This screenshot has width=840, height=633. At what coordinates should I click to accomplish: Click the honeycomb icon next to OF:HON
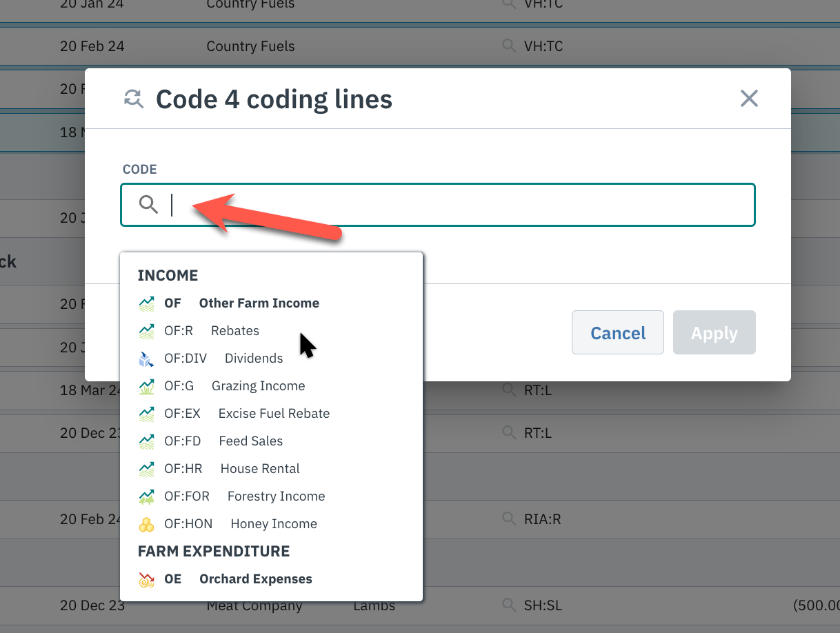click(x=146, y=523)
